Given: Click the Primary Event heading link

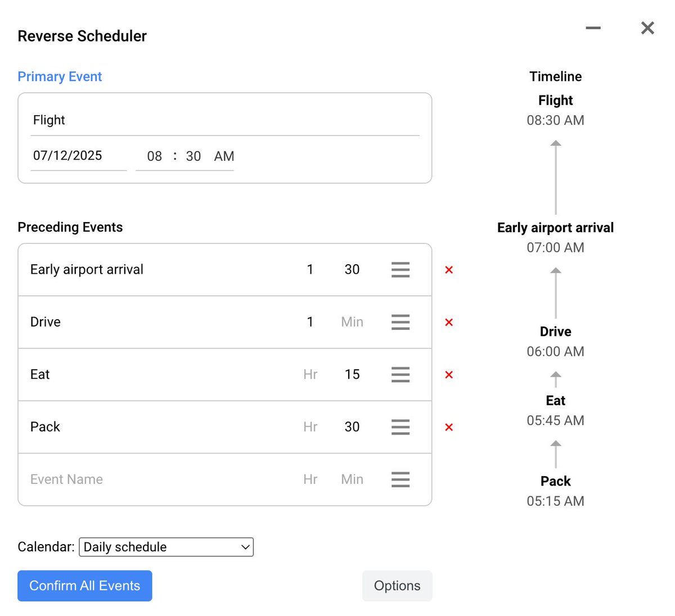Looking at the screenshot, I should pos(60,76).
